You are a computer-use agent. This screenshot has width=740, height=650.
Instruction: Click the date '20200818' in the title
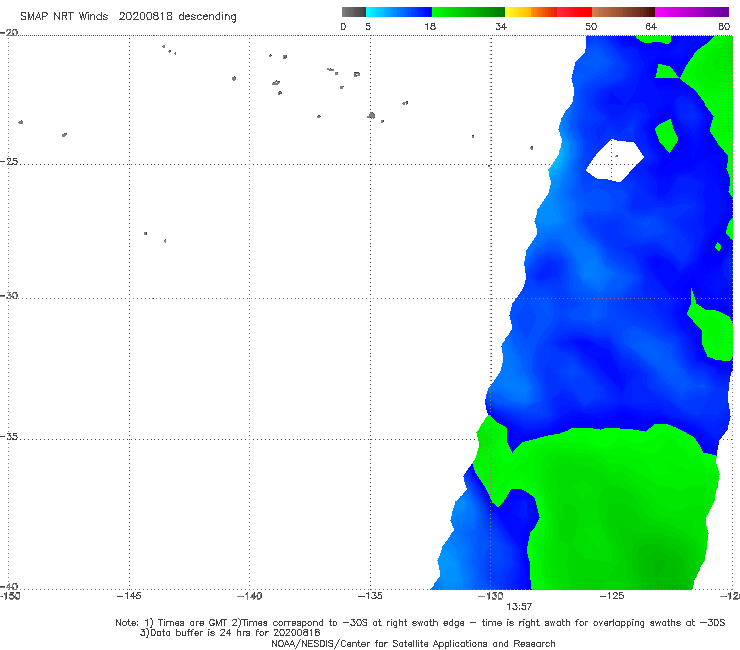[x=145, y=17]
